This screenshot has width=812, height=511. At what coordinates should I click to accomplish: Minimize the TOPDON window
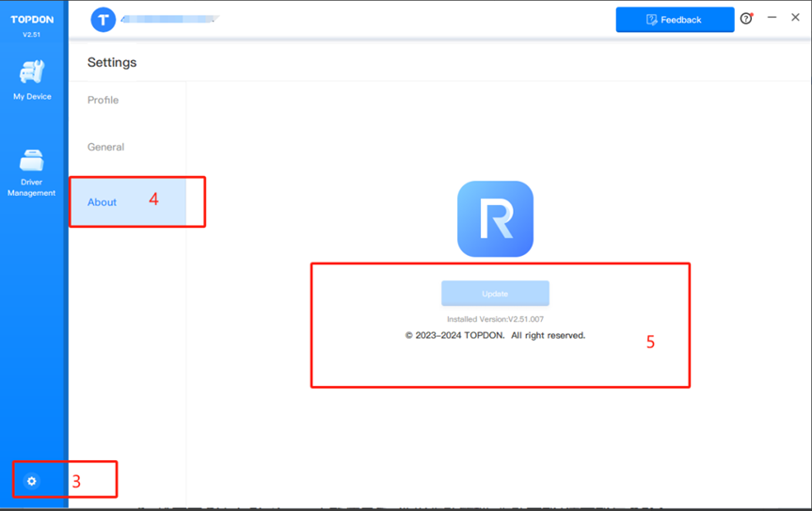772,18
